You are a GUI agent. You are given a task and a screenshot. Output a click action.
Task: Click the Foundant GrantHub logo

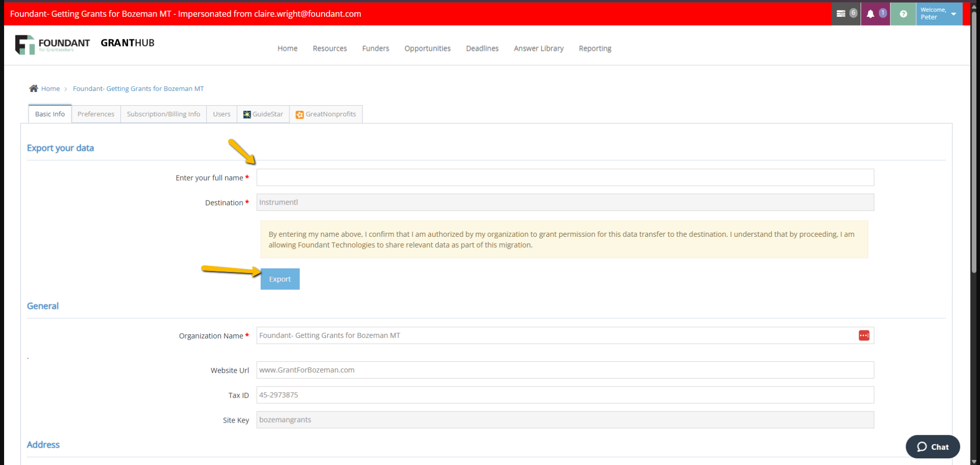(x=85, y=44)
